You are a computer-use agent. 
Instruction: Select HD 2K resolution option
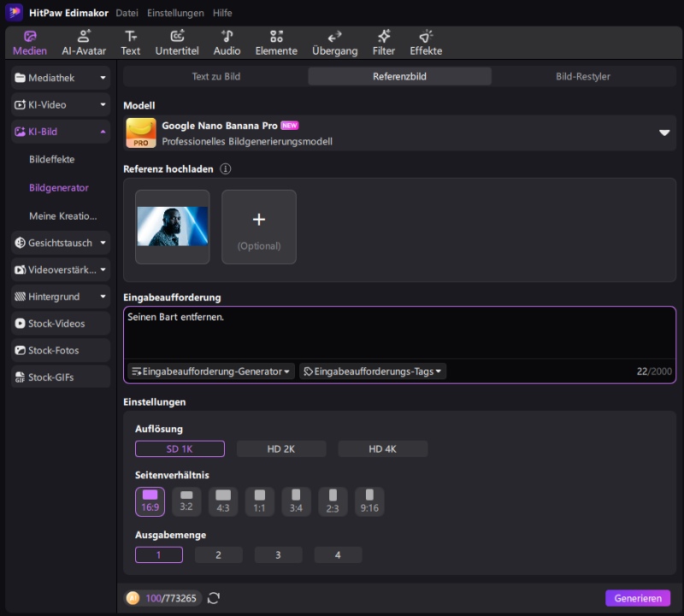click(281, 449)
